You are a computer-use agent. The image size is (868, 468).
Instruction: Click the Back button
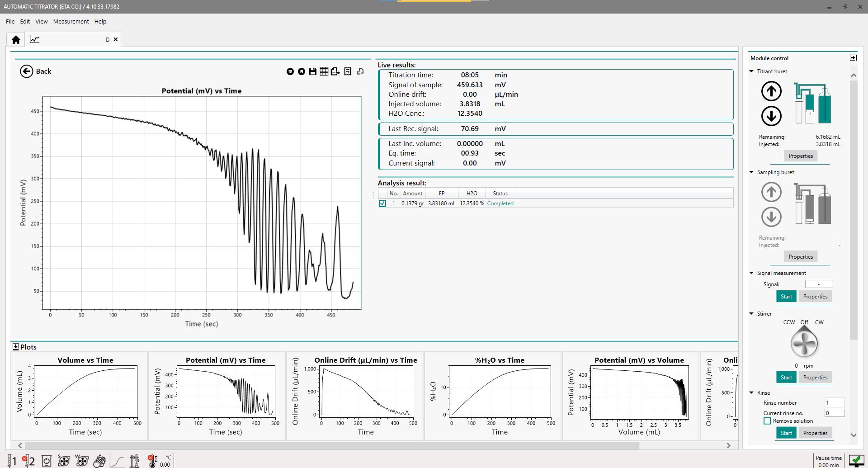pos(35,71)
